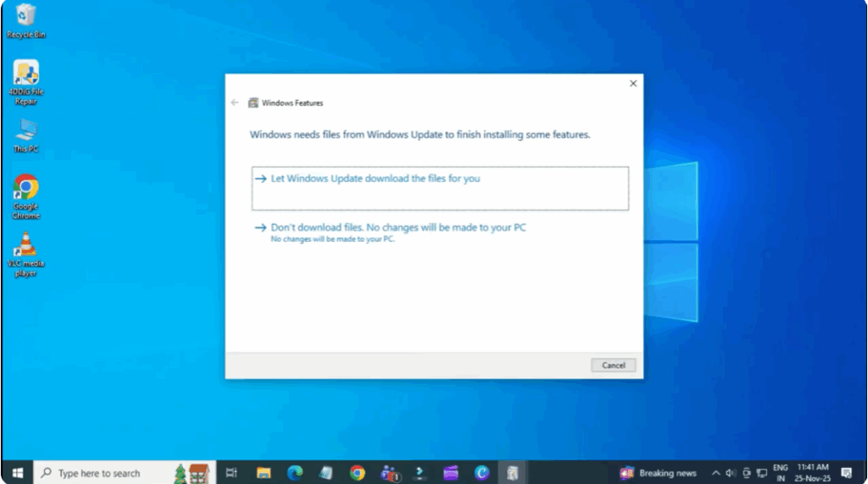Click the active Windows Features taskbar icon

tap(512, 473)
